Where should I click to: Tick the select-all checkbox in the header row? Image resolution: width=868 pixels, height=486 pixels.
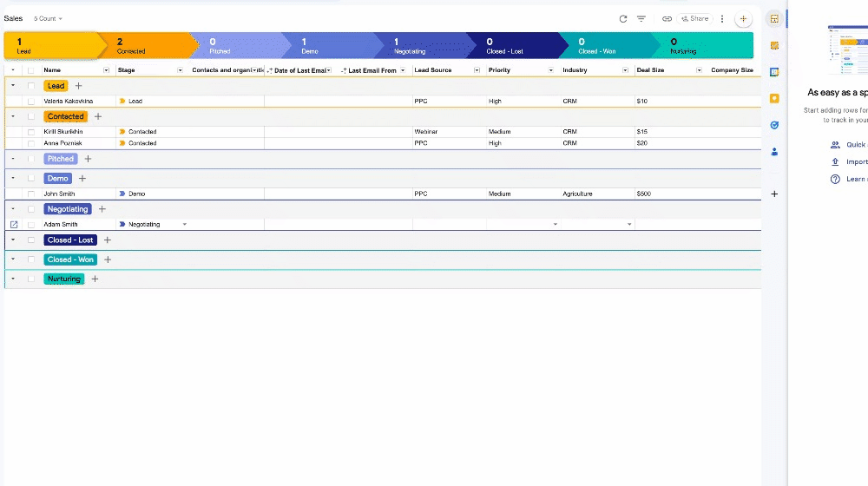[x=31, y=70]
